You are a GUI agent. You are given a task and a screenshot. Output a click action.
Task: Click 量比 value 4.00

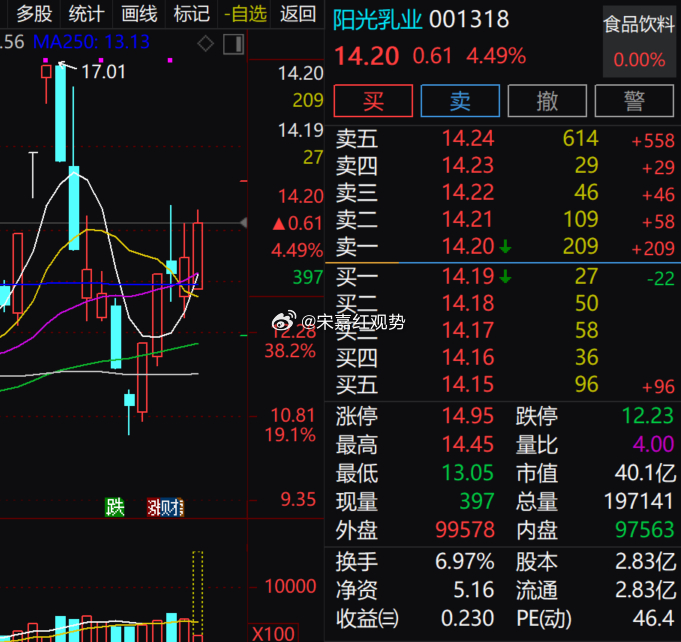click(653, 444)
